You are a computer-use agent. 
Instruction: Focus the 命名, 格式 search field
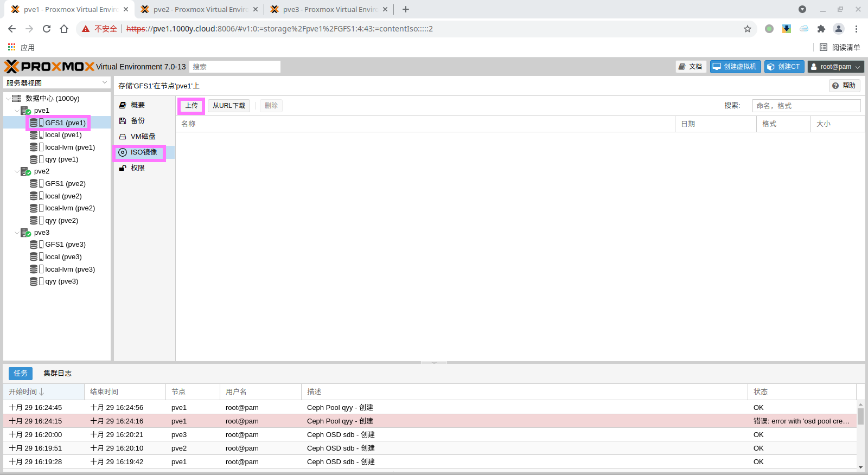806,106
